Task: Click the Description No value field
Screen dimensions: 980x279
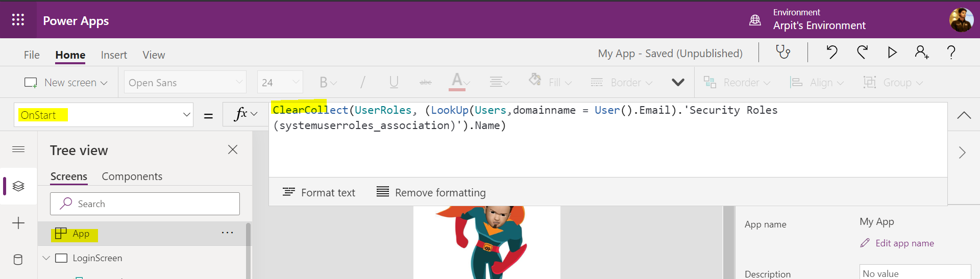Action: pos(915,273)
